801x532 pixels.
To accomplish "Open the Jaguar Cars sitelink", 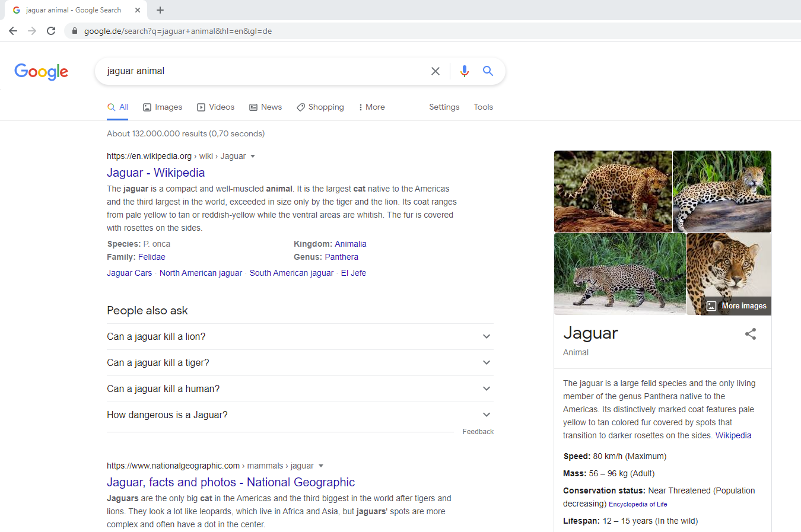I will click(x=129, y=273).
